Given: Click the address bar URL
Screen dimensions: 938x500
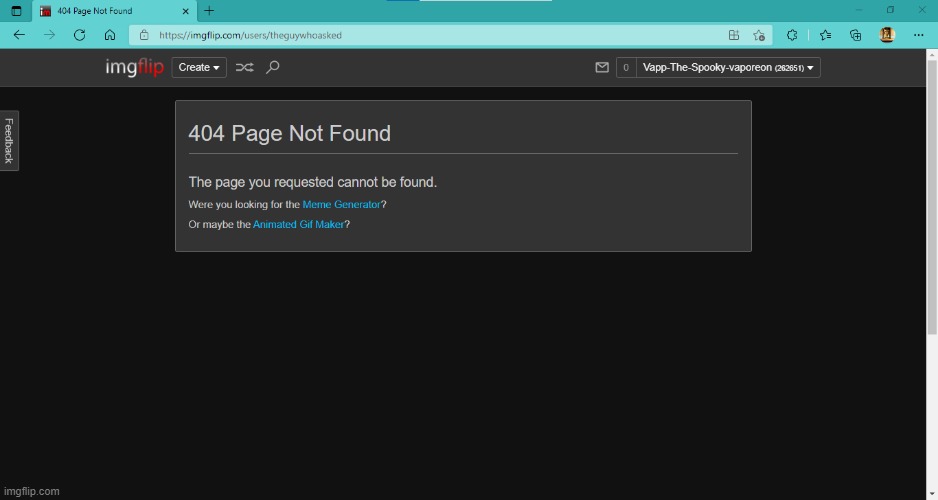Looking at the screenshot, I should [400, 35].
